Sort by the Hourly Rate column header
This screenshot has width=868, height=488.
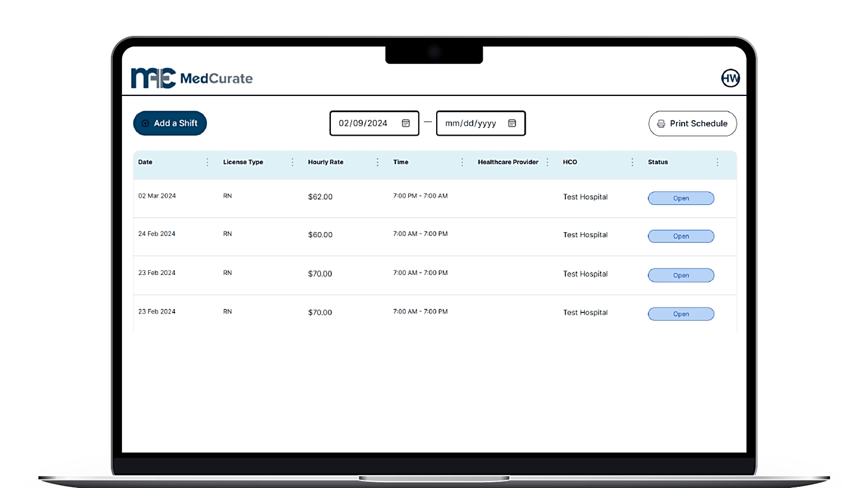coord(325,162)
